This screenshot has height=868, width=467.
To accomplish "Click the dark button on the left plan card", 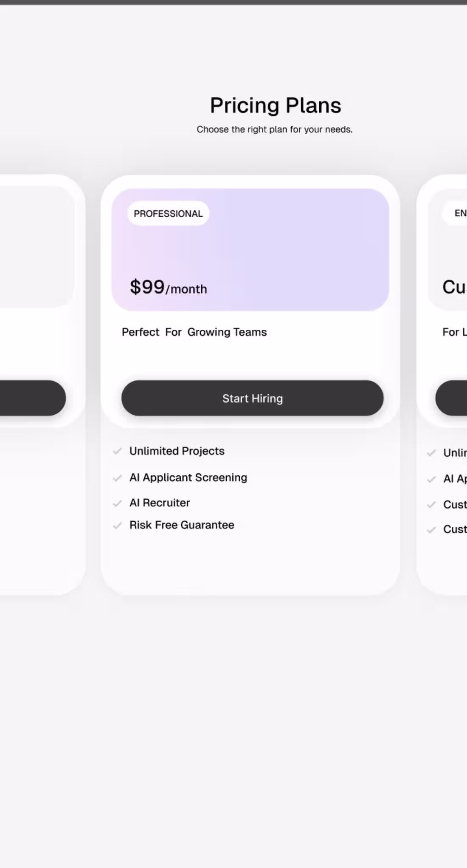I will point(31,398).
